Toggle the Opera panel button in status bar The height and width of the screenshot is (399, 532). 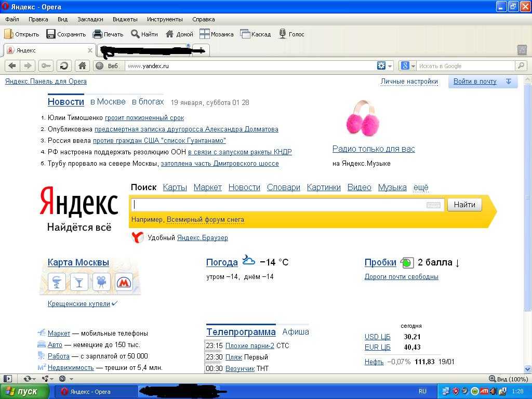click(x=8, y=379)
